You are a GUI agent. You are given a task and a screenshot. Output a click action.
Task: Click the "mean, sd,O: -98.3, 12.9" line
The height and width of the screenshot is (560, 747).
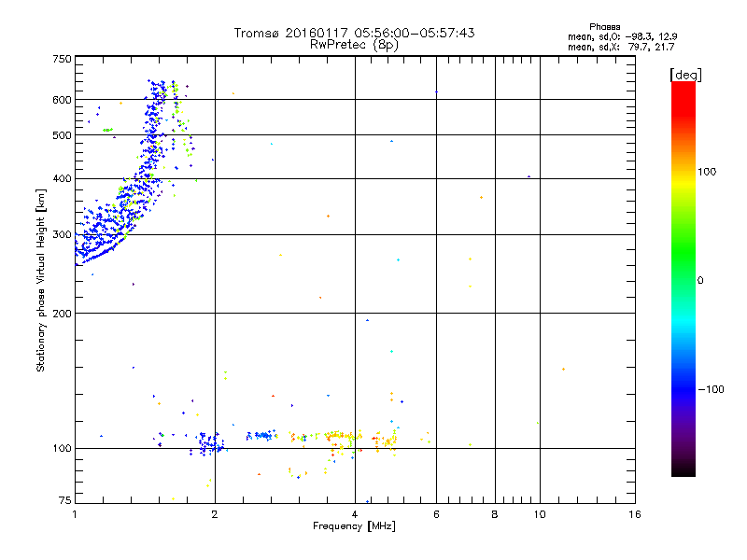pos(622,36)
